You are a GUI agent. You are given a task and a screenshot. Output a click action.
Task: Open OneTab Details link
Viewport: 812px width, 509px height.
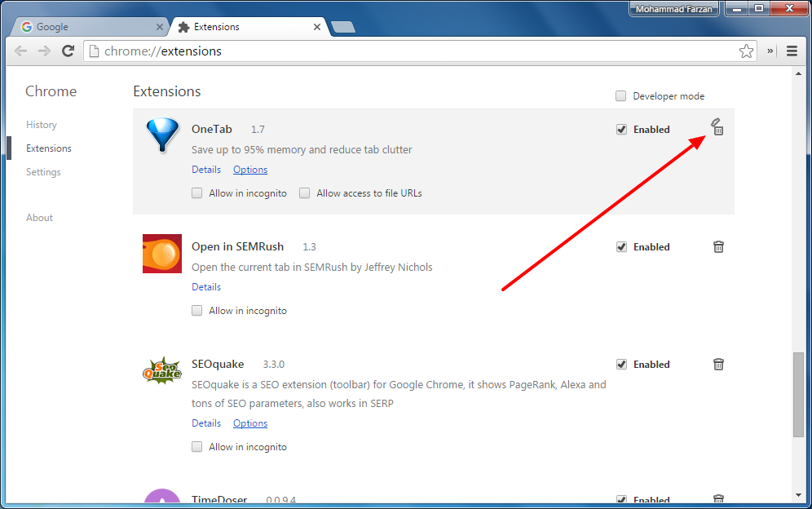click(x=206, y=170)
